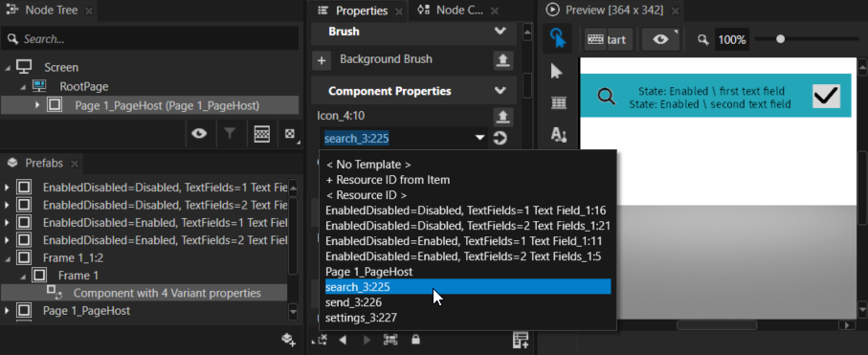Click the Node Tree search field
The width and height of the screenshot is (868, 355).
(x=150, y=39)
